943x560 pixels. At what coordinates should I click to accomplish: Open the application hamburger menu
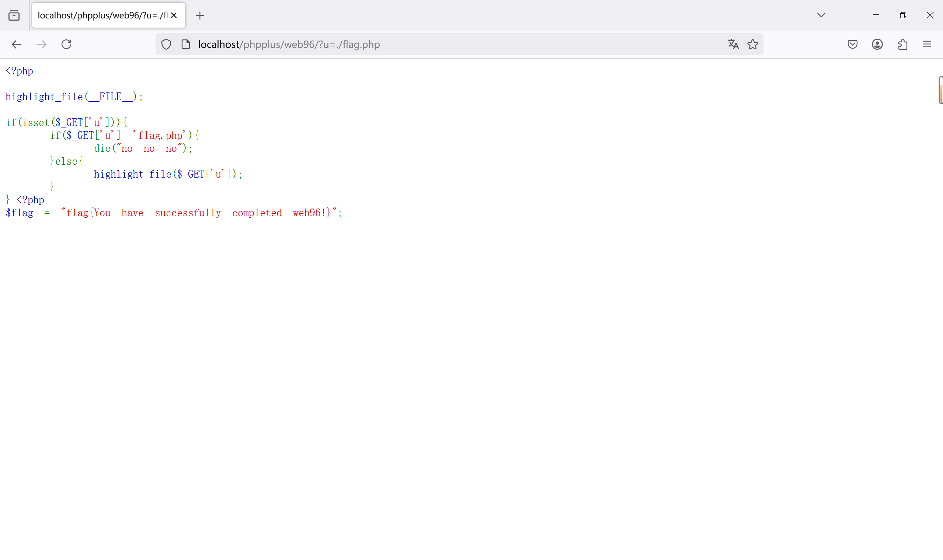click(x=927, y=45)
